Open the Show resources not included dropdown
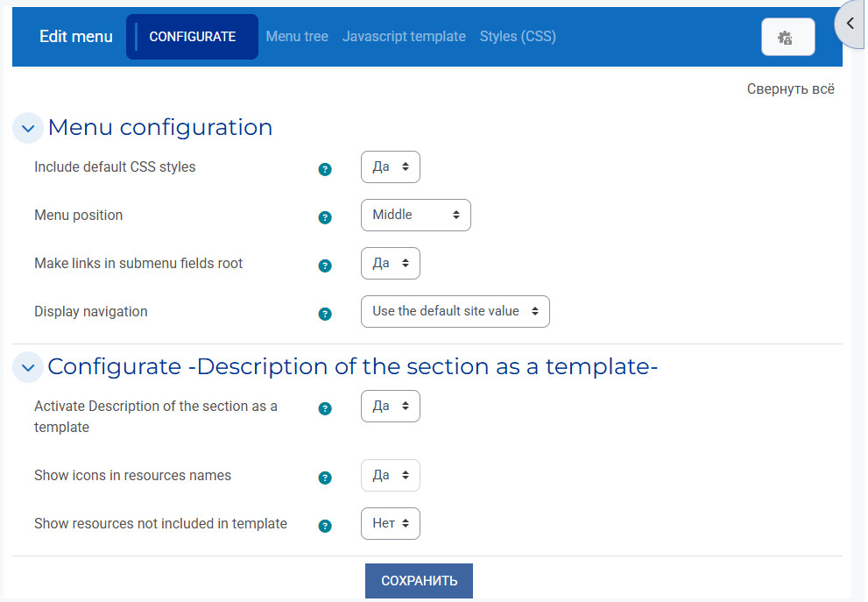The width and height of the screenshot is (868, 602). coord(391,523)
